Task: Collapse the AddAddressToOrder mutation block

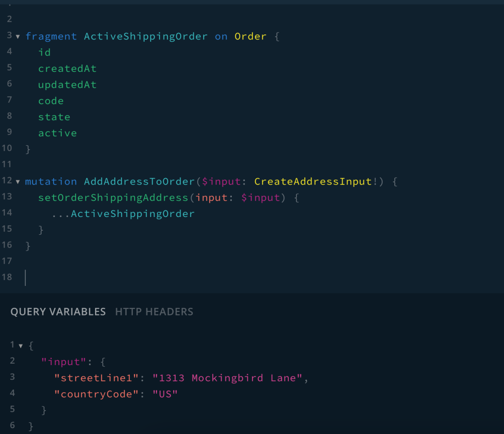Action: click(x=18, y=181)
